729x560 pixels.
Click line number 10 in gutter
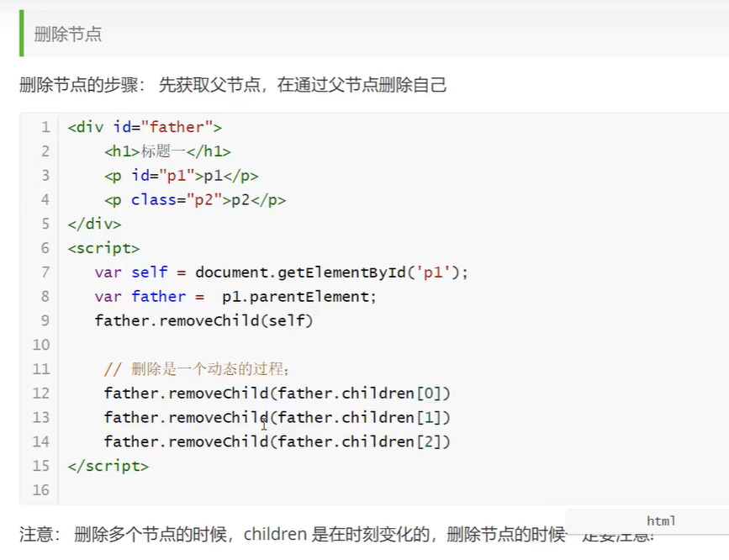[x=41, y=345]
